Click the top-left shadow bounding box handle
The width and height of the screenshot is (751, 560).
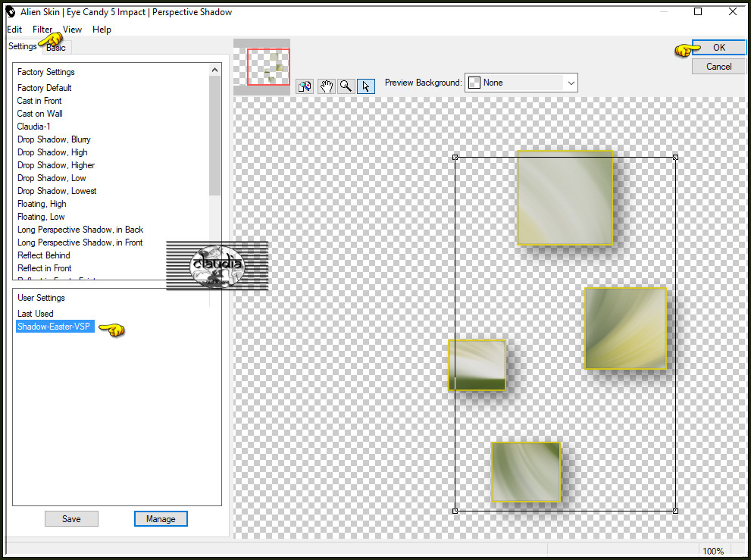click(x=455, y=157)
